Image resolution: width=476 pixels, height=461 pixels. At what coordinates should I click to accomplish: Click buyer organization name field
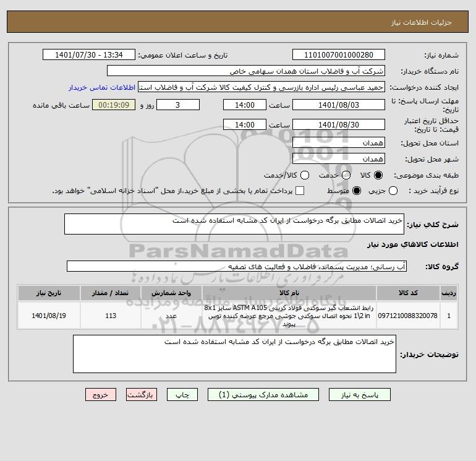246,71
